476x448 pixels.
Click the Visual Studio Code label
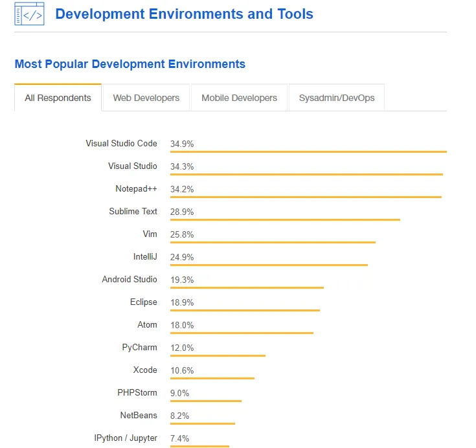tap(121, 143)
